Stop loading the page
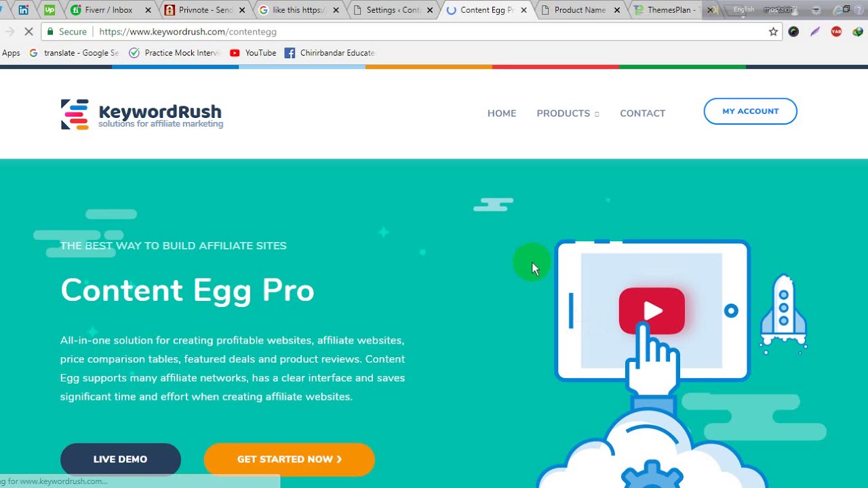The image size is (868, 488). click(29, 32)
